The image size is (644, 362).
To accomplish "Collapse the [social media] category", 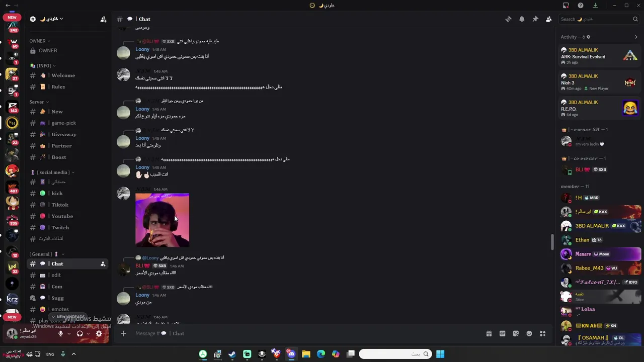I will point(52,172).
